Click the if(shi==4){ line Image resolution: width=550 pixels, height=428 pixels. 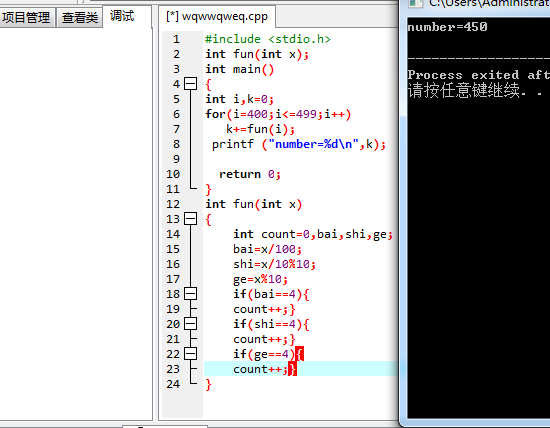click(x=271, y=324)
